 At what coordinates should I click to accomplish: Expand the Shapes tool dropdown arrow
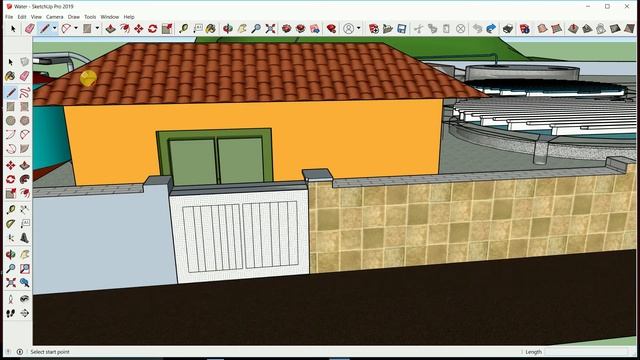pyautogui.click(x=97, y=28)
